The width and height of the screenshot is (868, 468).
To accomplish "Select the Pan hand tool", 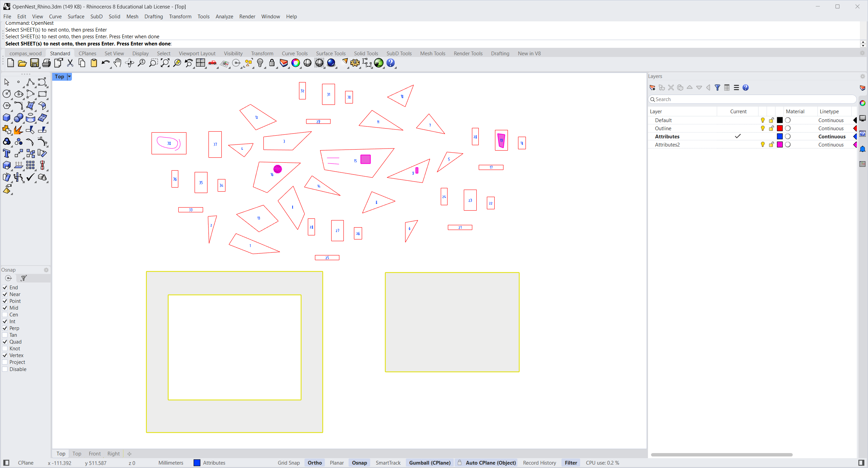I will (x=117, y=63).
